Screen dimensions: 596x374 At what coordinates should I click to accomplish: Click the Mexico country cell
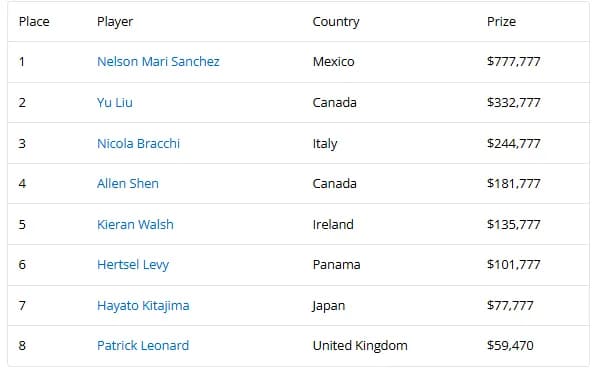(334, 62)
